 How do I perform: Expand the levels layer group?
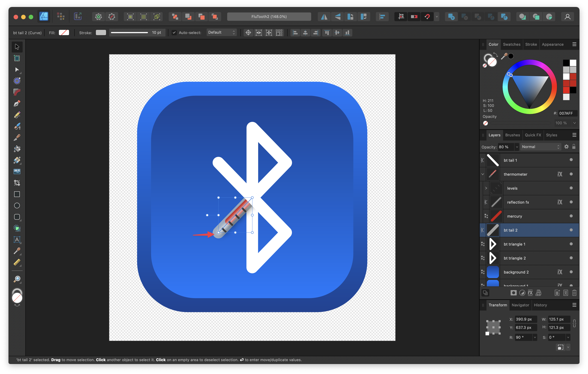coord(486,188)
